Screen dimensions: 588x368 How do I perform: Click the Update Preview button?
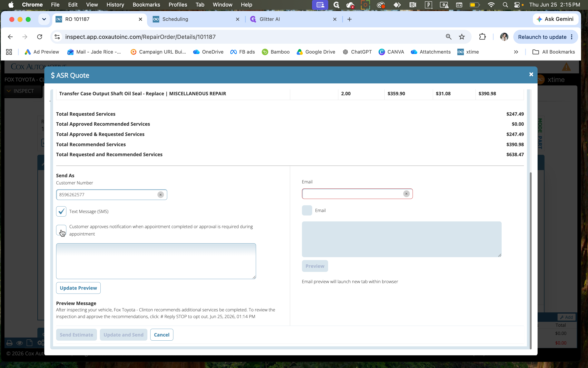[78, 288]
